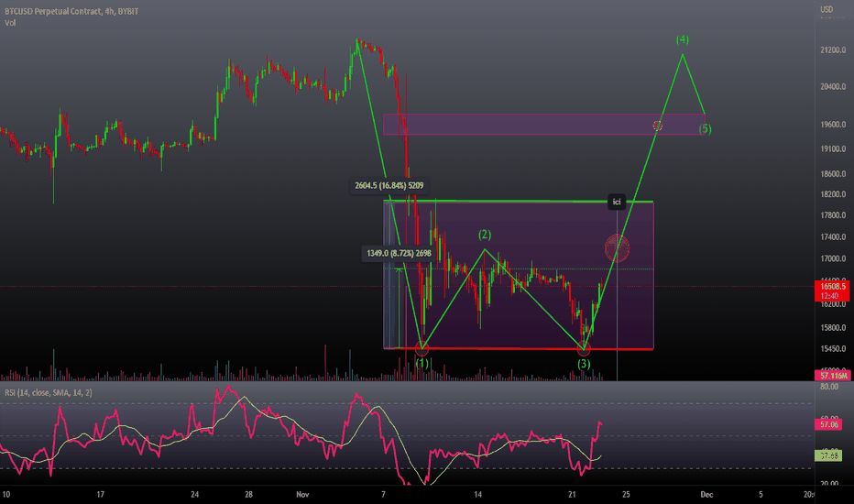Click the Vol indicator label
The width and height of the screenshot is (854, 504).
click(x=10, y=23)
